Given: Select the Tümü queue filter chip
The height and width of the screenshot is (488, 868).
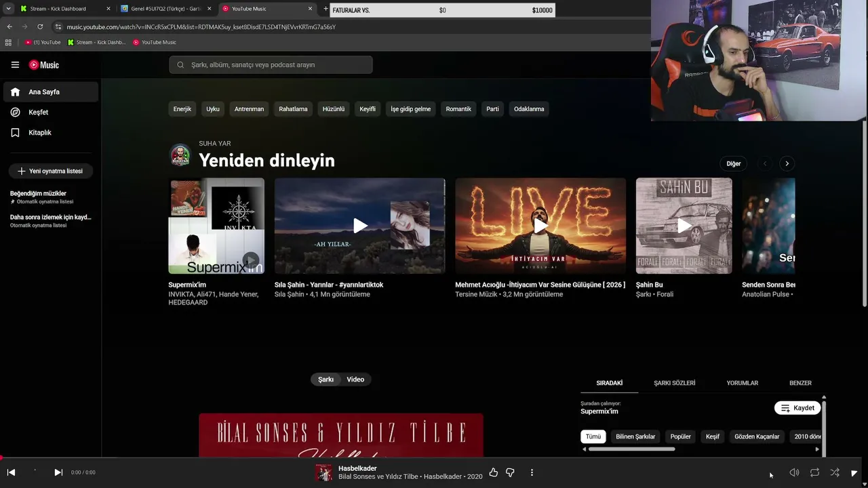Looking at the screenshot, I should tap(593, 436).
